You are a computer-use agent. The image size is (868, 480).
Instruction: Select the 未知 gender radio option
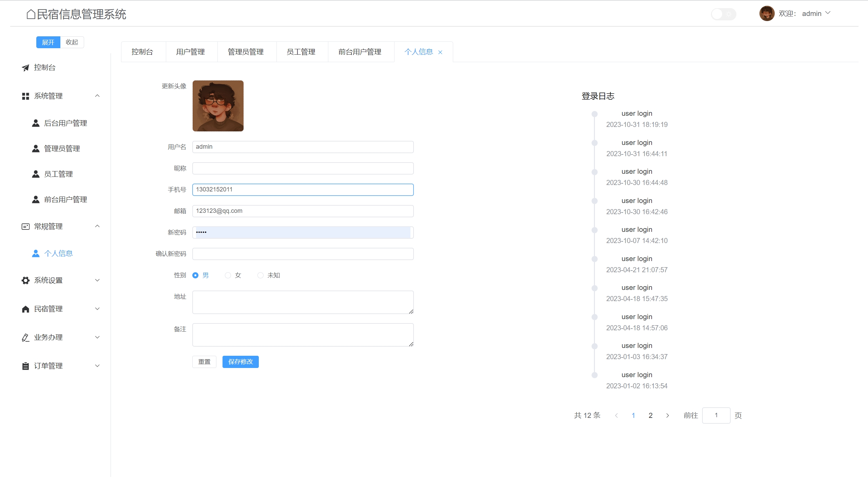point(261,275)
